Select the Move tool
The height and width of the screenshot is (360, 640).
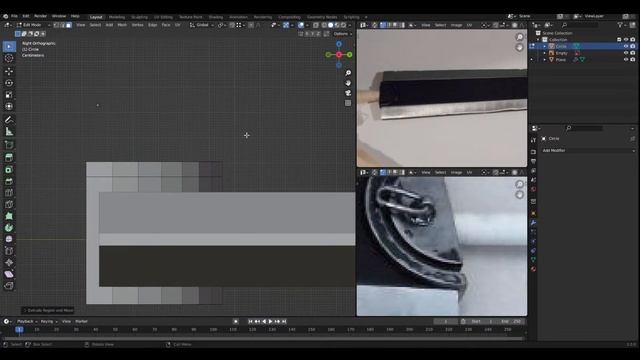[x=9, y=71]
